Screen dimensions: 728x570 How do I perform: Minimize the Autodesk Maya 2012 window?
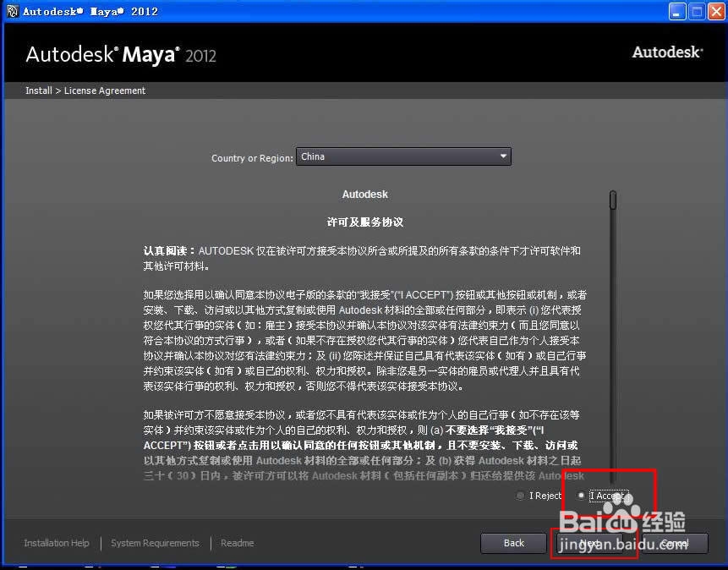[x=677, y=11]
